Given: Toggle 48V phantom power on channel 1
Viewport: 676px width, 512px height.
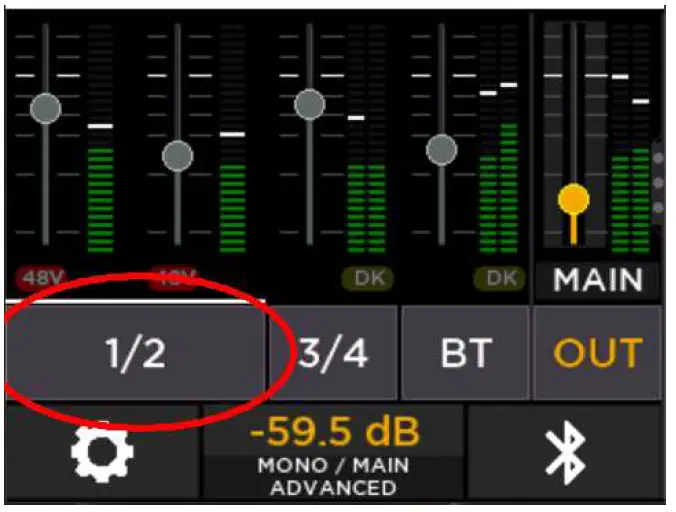Looking at the screenshot, I should (x=41, y=278).
